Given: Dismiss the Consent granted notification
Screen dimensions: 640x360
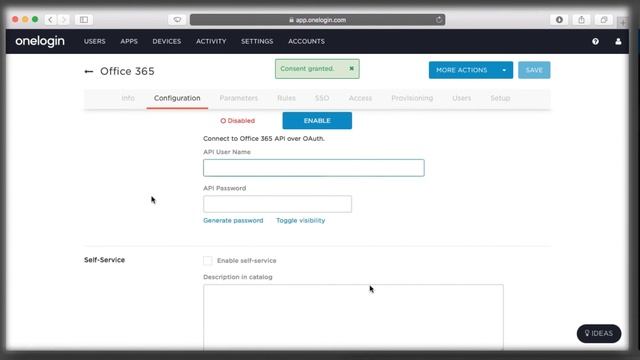Looking at the screenshot, I should [x=351, y=69].
